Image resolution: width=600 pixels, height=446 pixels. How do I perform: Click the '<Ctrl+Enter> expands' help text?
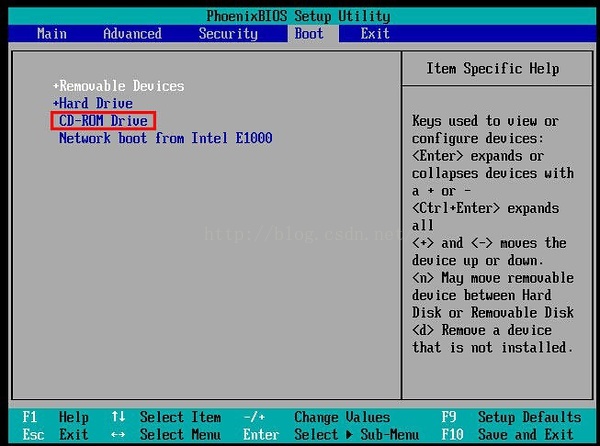pos(486,208)
